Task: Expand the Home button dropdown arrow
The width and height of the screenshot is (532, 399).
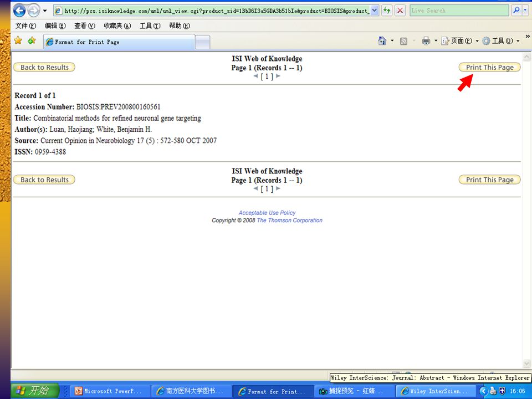Action: [392, 40]
